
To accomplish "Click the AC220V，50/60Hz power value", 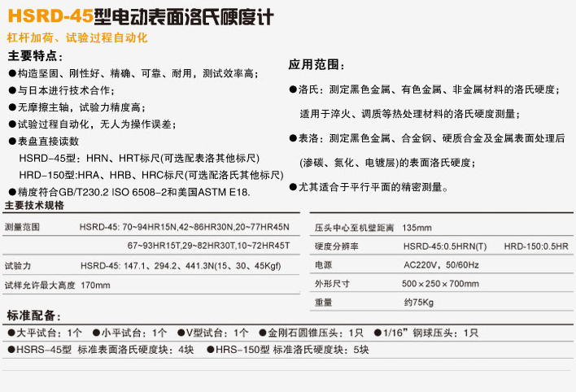I will click(x=442, y=265).
